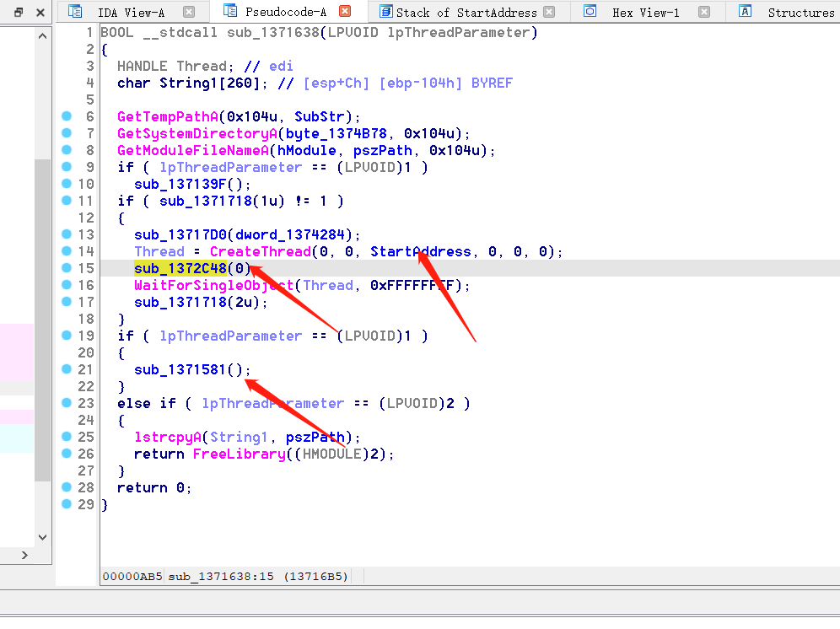Click the Pseudocode-A tab icon

click(230, 11)
